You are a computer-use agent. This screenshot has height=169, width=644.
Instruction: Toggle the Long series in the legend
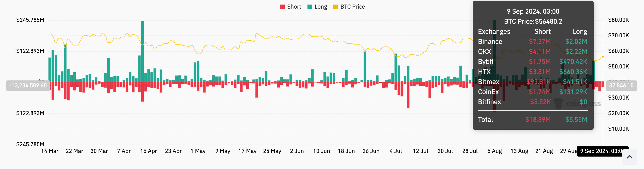click(317, 7)
